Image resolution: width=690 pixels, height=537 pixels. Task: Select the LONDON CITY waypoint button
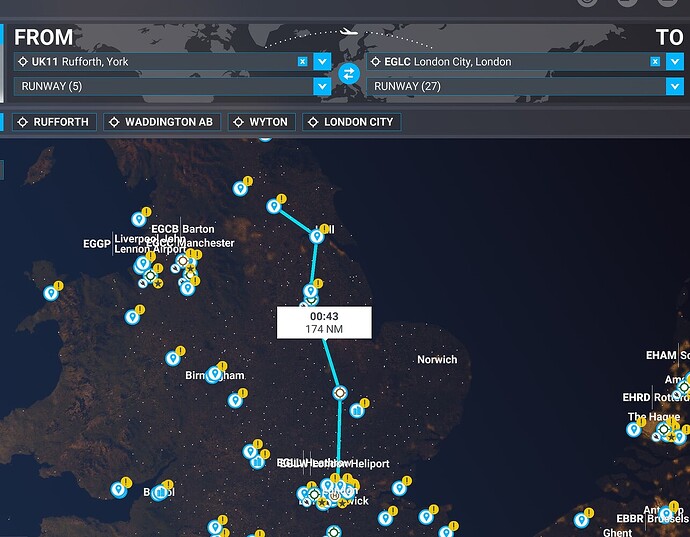coord(352,122)
